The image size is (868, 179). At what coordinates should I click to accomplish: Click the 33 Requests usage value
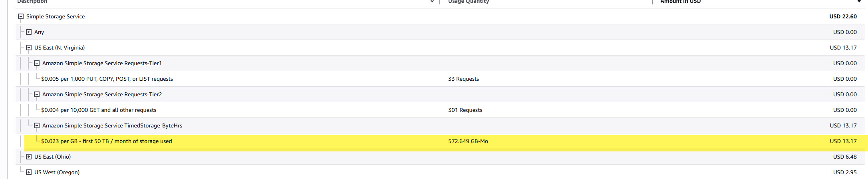click(463, 79)
